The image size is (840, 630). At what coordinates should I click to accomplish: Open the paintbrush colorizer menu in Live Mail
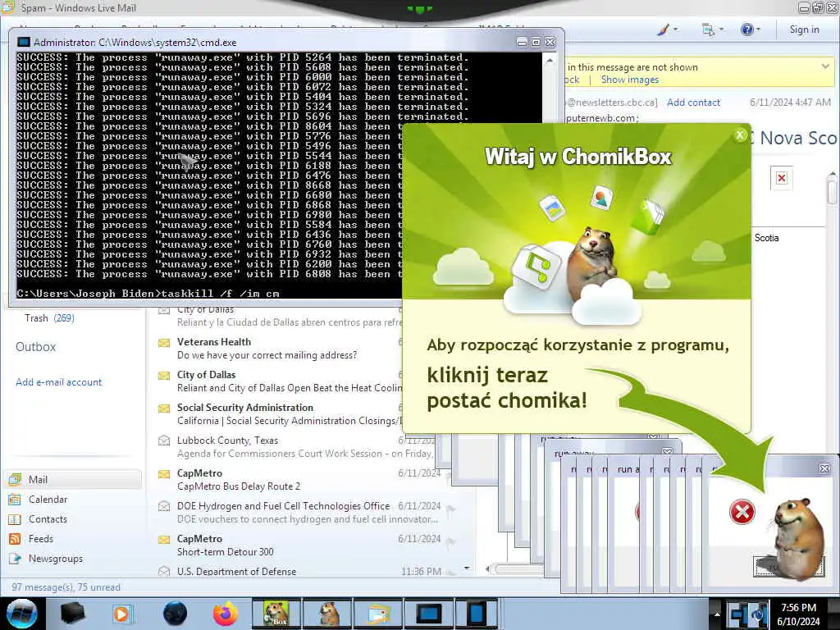pos(663,30)
